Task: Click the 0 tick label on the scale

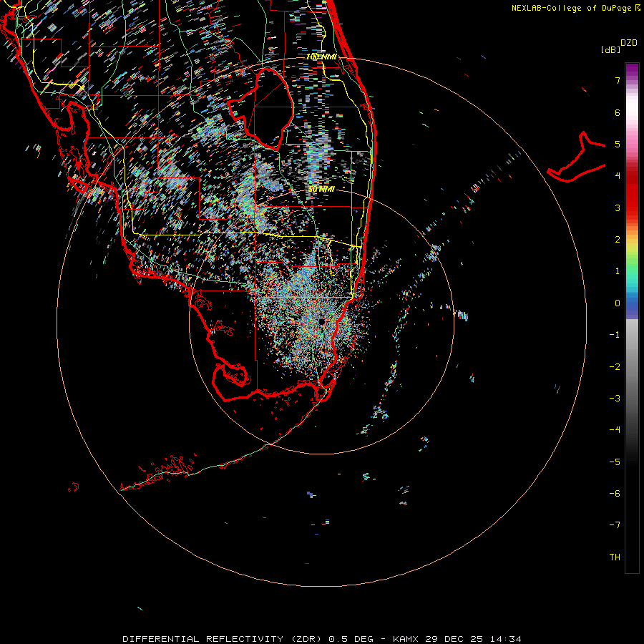Action: click(617, 303)
